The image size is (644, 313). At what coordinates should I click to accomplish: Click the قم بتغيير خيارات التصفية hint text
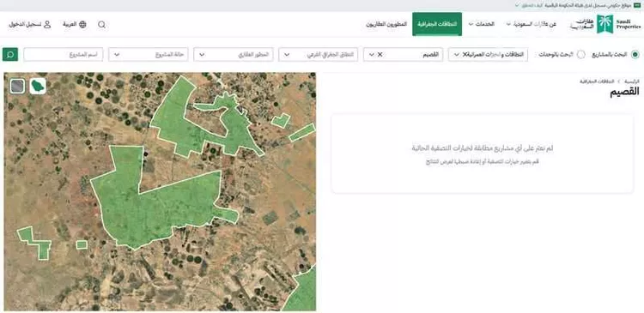pos(483,162)
